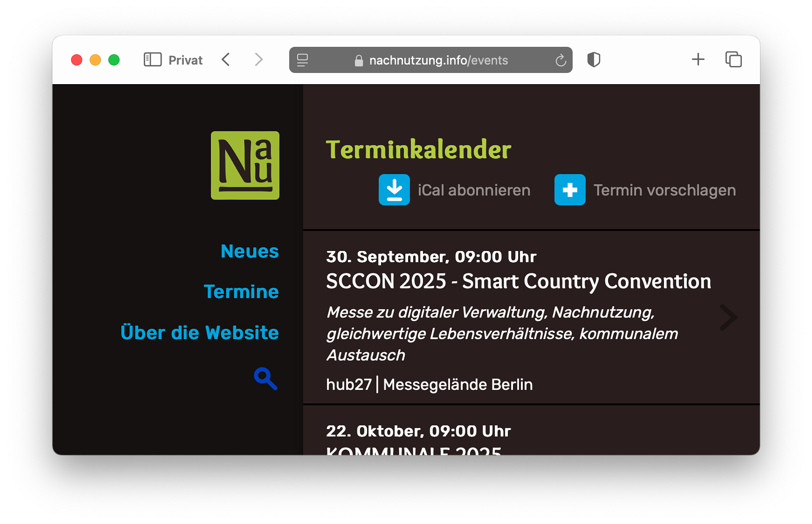Open the search magnifier in sidebar
This screenshot has width=812, height=524.
[266, 379]
